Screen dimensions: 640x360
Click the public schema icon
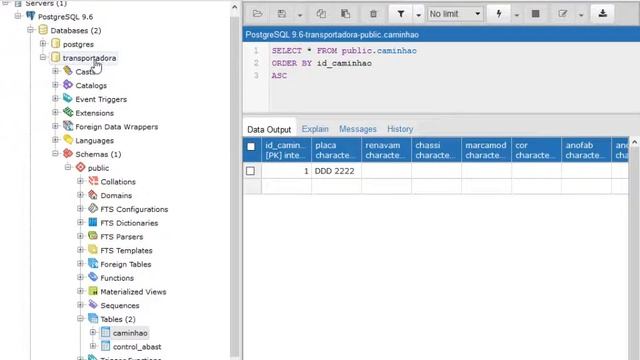(x=80, y=167)
